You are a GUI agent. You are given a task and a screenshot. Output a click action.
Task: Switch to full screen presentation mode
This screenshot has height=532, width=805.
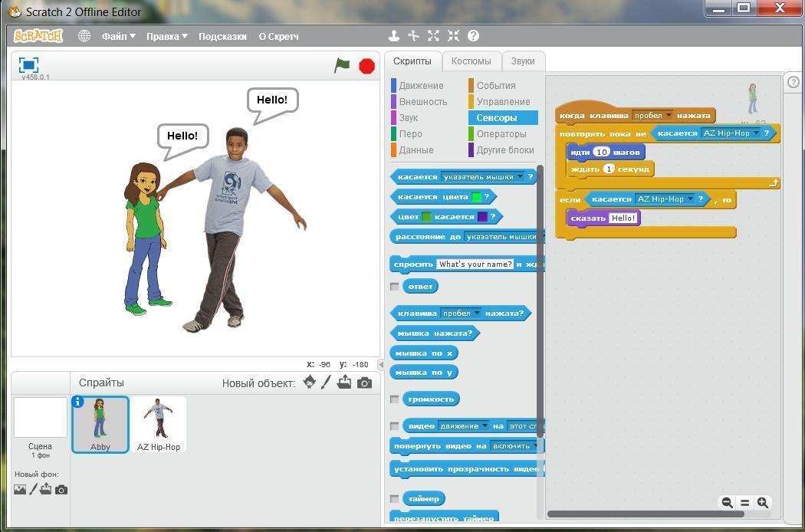[x=28, y=65]
